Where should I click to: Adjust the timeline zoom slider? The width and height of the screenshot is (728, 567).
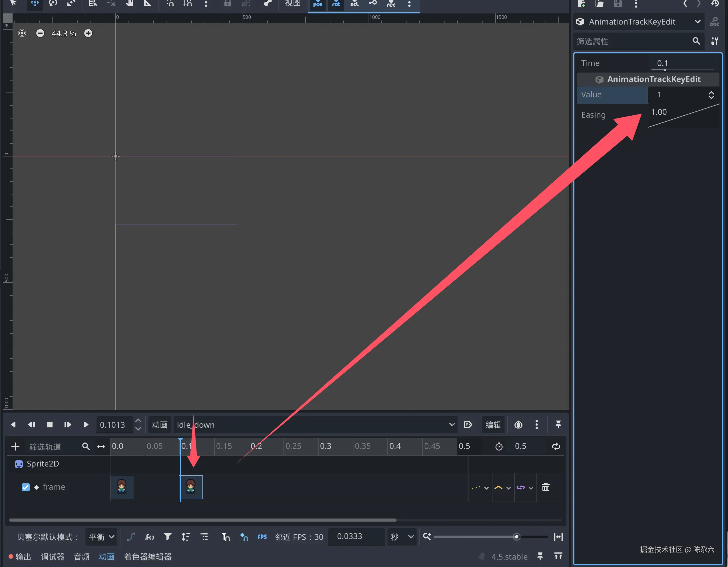tap(516, 537)
